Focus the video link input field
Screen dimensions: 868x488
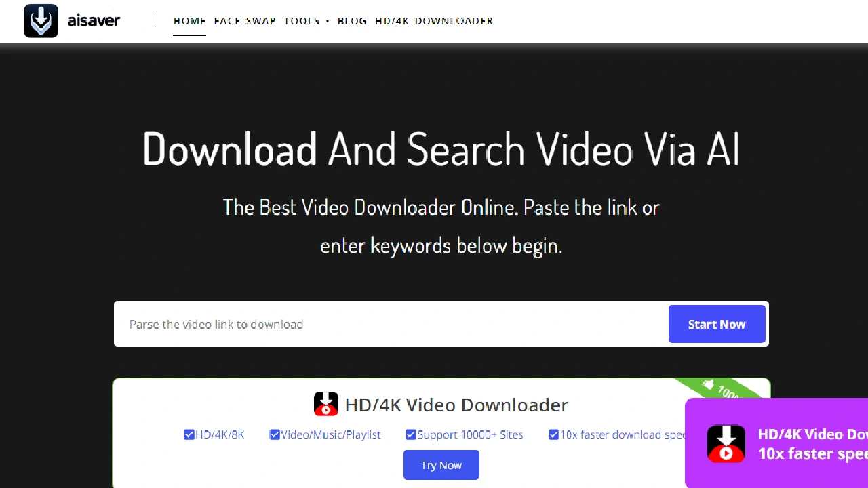click(x=390, y=324)
